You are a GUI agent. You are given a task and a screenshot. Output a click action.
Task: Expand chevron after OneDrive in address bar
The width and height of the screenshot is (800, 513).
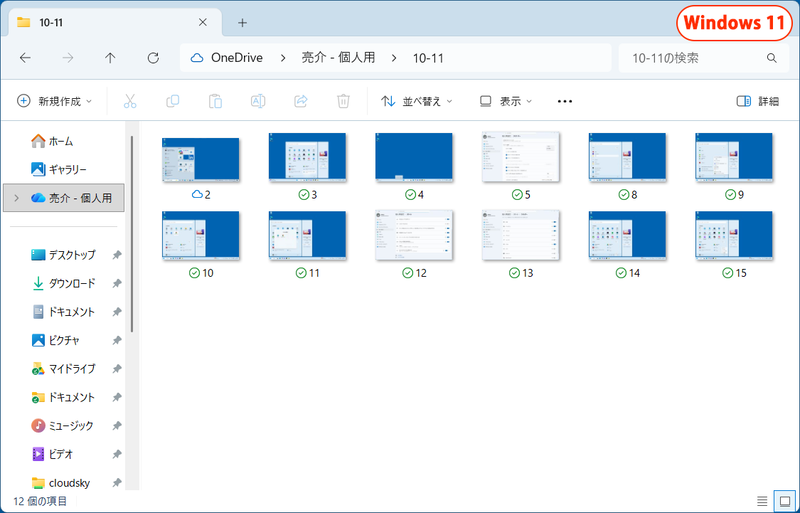[283, 58]
